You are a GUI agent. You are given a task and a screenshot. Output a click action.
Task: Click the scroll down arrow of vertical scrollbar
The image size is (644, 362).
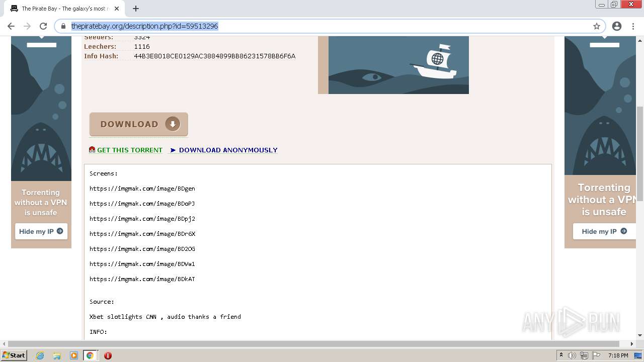pos(640,335)
